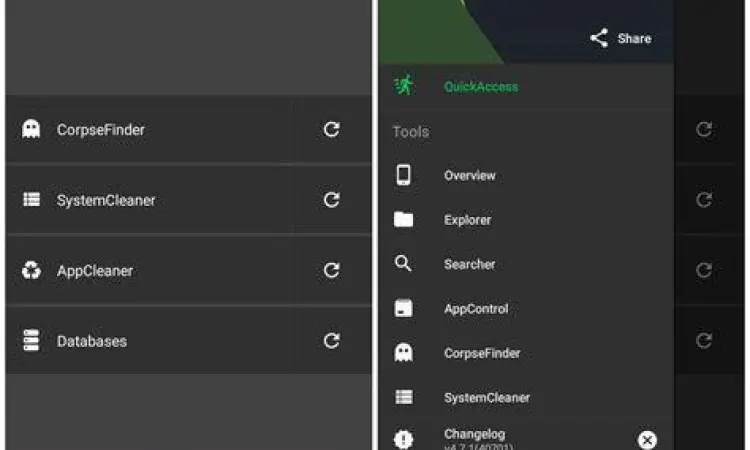Tap the SystemCleaner list icon in main list

pyautogui.click(x=31, y=200)
